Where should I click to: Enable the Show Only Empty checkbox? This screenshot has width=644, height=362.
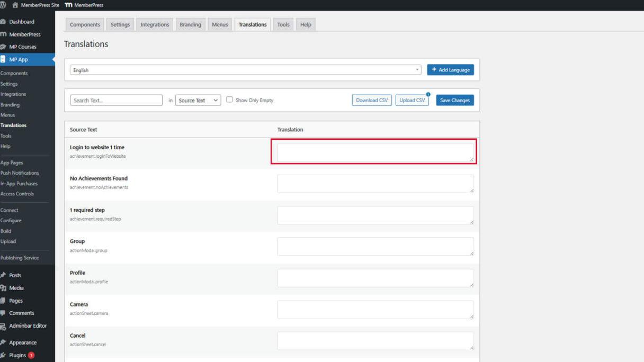230,99
